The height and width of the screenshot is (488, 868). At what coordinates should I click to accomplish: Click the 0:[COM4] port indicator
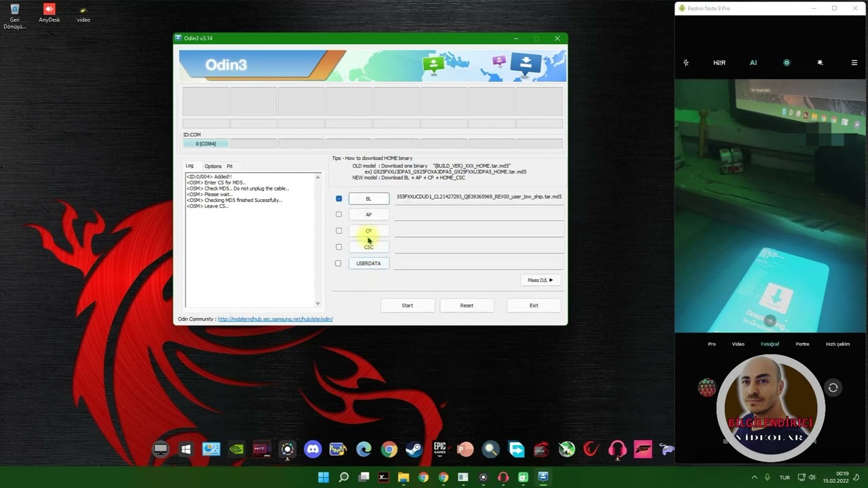(205, 144)
